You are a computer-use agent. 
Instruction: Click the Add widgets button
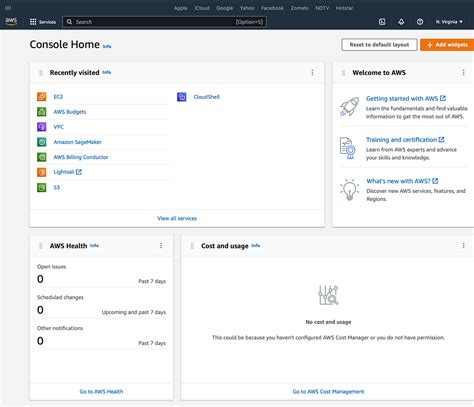tap(447, 45)
